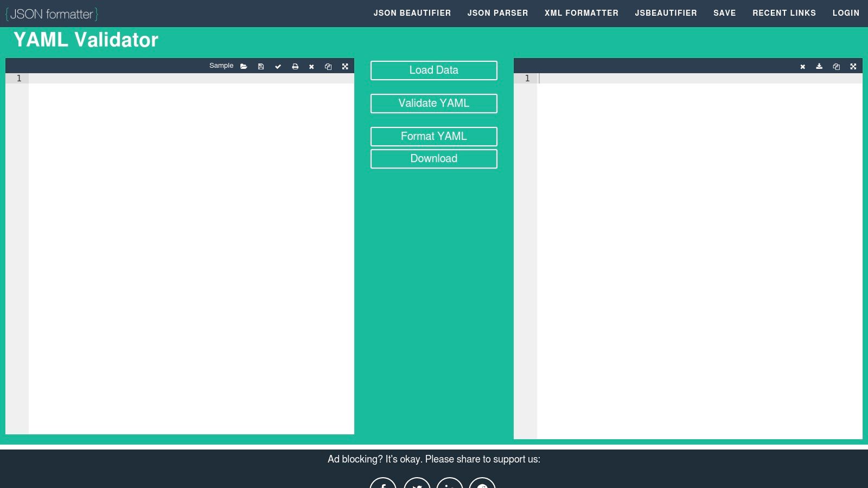Print the YAML using the printer icon
The image size is (868, 488).
tap(295, 66)
